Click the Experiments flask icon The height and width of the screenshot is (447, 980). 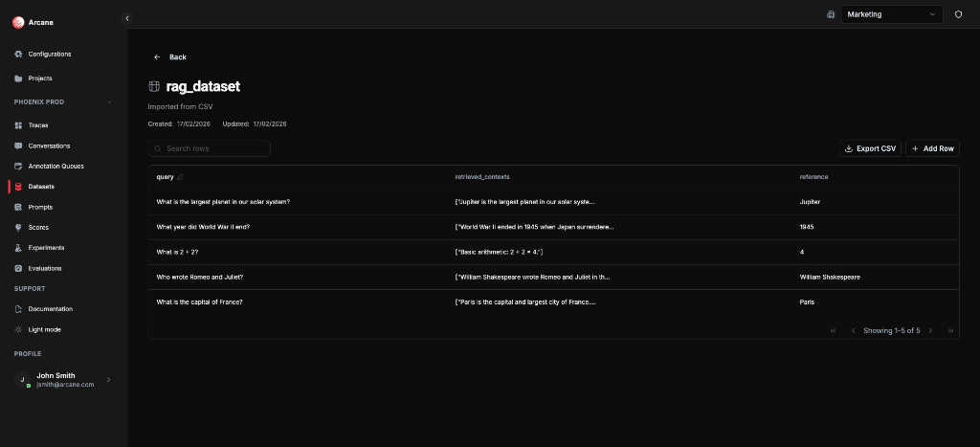(18, 248)
